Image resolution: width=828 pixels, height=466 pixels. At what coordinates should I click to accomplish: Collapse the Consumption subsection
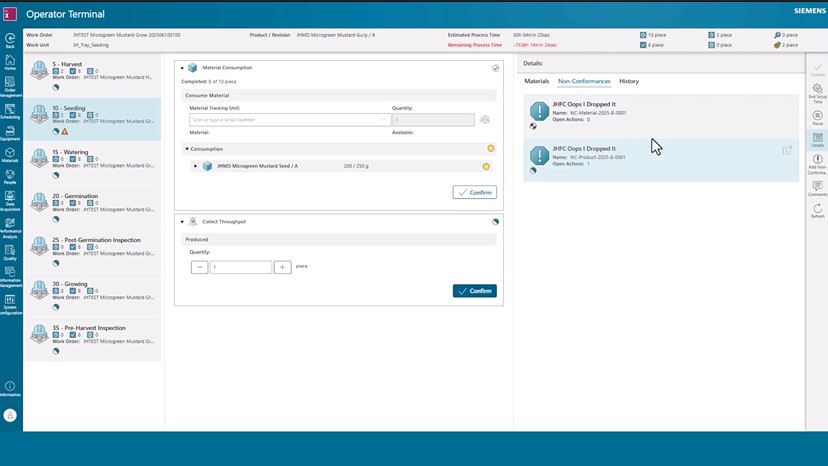[x=188, y=149]
